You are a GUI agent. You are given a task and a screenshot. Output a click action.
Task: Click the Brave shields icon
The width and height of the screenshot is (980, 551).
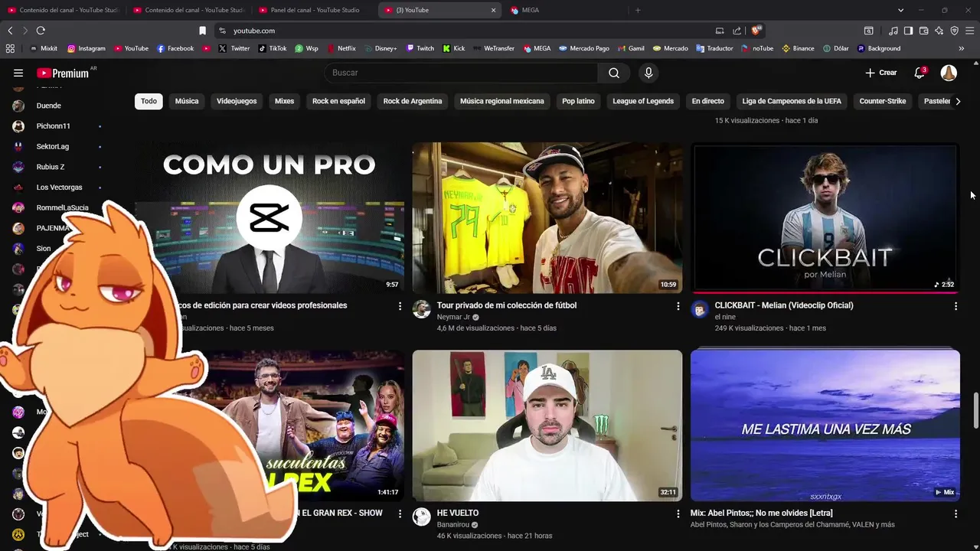click(756, 31)
